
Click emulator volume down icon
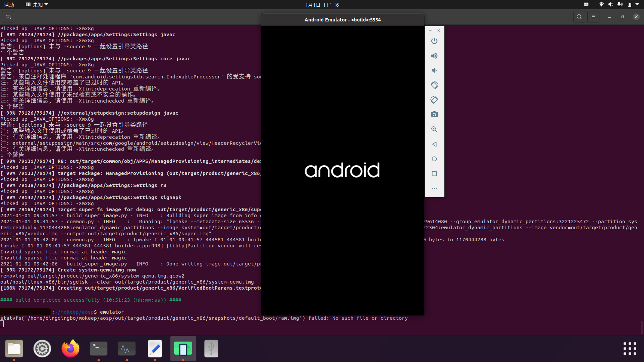pos(434,70)
